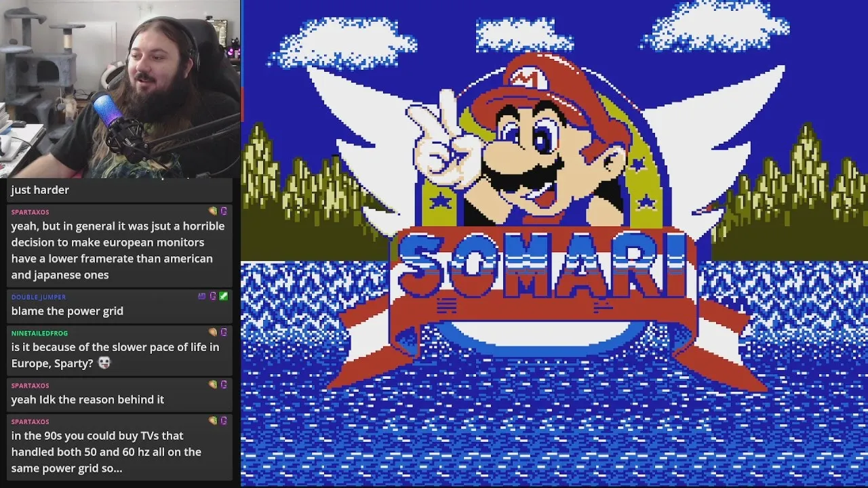Open SPARTAXOS username above 'yeah Idk the reason'
This screenshot has width=868, height=488.
coord(30,385)
